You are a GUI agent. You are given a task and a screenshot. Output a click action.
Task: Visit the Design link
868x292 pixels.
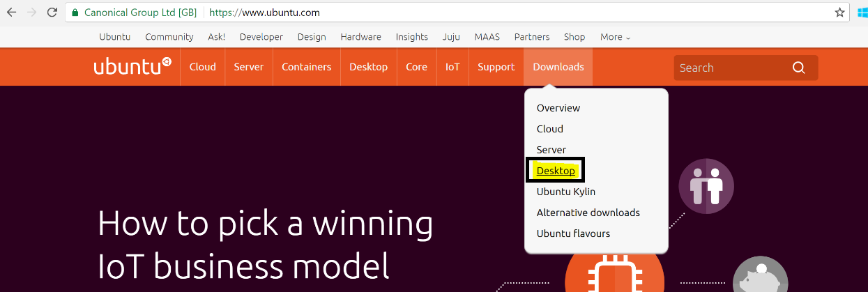[x=312, y=37]
